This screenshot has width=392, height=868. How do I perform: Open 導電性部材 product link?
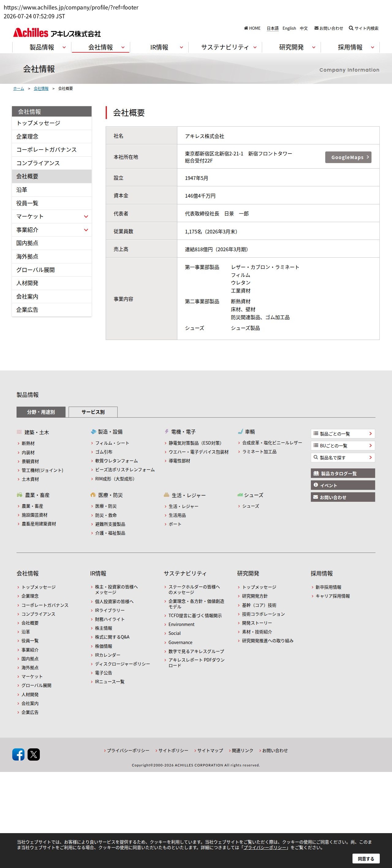pyautogui.click(x=179, y=461)
